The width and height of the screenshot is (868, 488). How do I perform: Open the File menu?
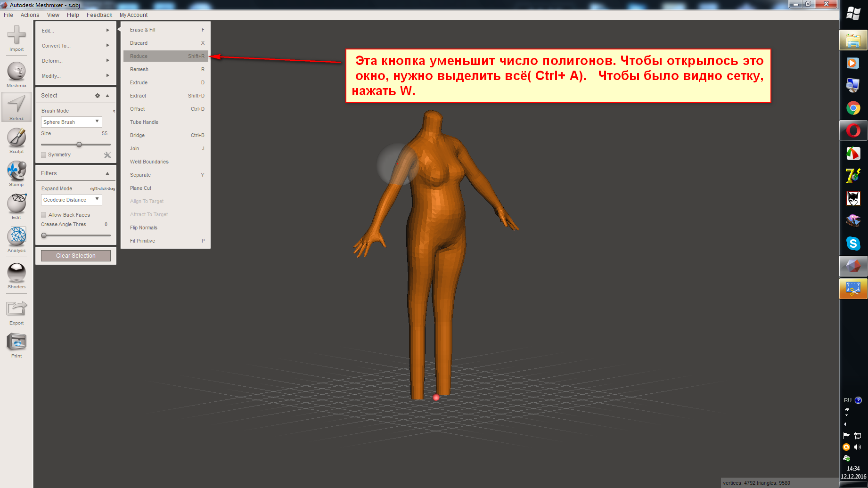(x=8, y=15)
